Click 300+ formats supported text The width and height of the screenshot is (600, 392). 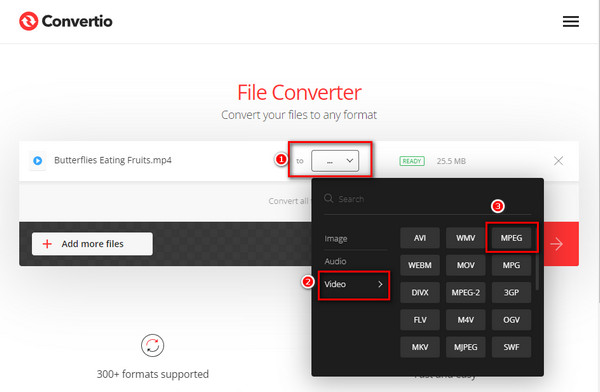pyautogui.click(x=153, y=374)
